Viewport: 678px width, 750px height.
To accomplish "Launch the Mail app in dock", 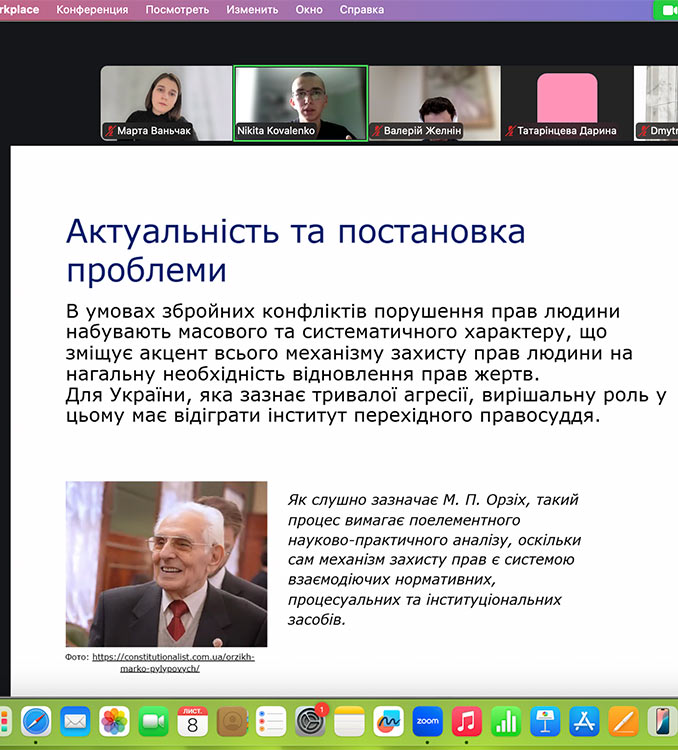I will [75, 720].
